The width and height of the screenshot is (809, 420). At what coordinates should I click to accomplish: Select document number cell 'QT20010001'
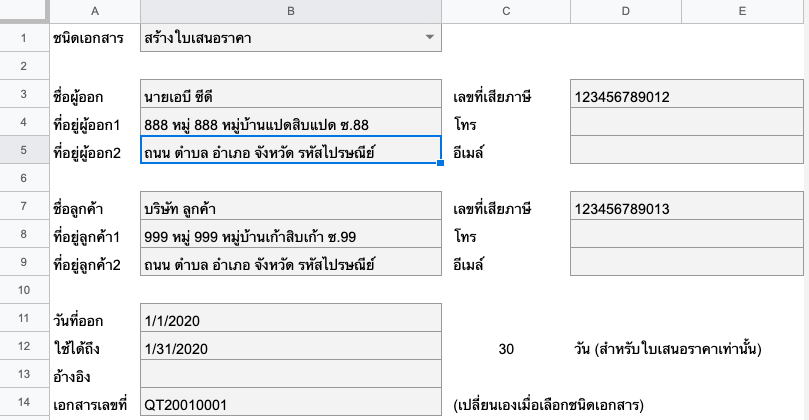(291, 402)
